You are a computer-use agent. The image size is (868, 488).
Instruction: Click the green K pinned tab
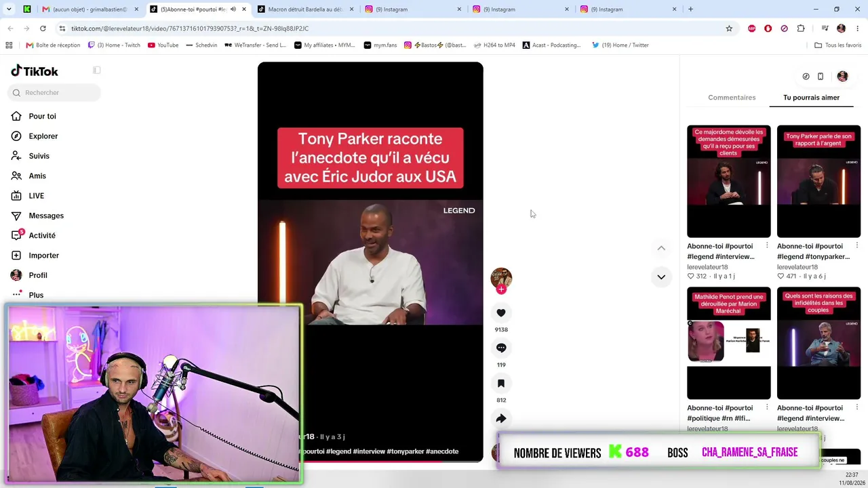coord(27,9)
